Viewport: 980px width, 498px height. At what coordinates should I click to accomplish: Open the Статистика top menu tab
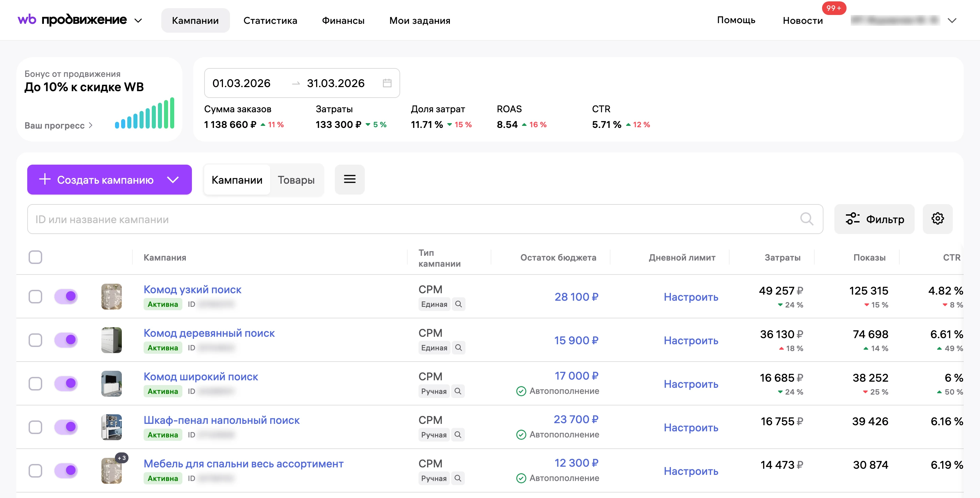pos(270,20)
